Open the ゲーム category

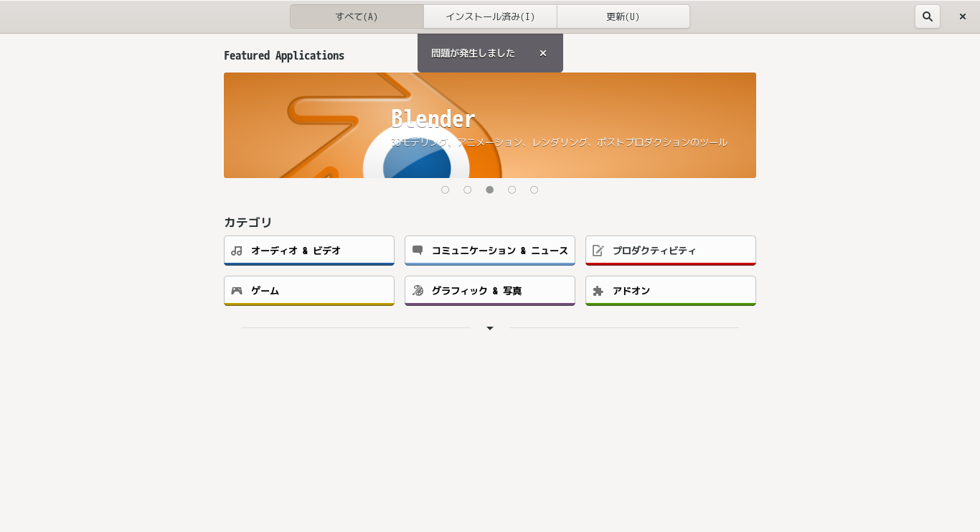point(309,291)
